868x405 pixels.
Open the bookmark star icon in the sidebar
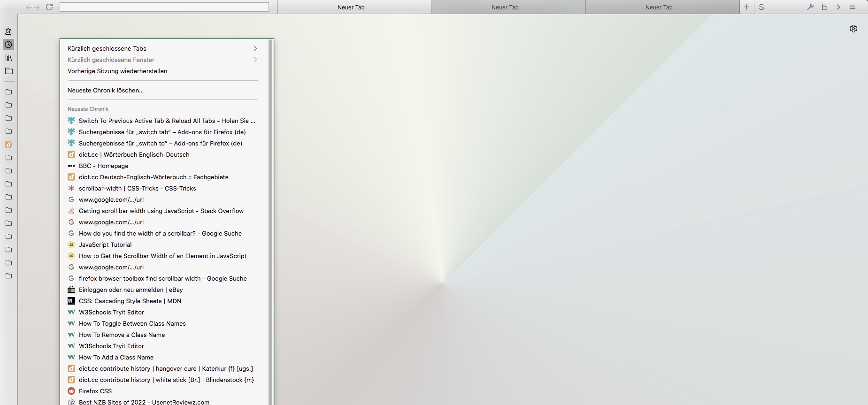click(x=8, y=31)
